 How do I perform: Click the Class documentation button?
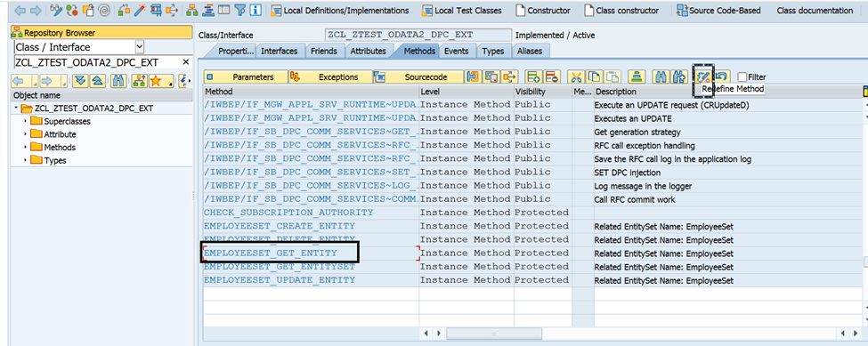click(x=815, y=11)
